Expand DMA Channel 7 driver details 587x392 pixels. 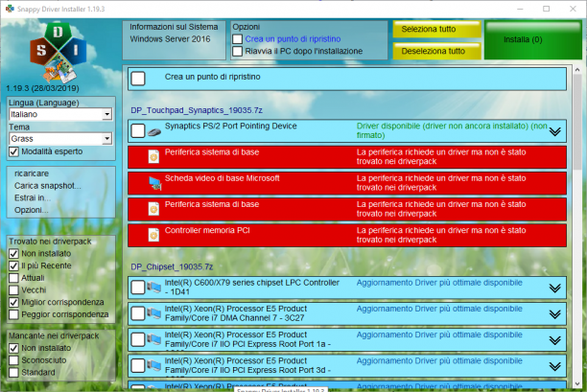[554, 314]
